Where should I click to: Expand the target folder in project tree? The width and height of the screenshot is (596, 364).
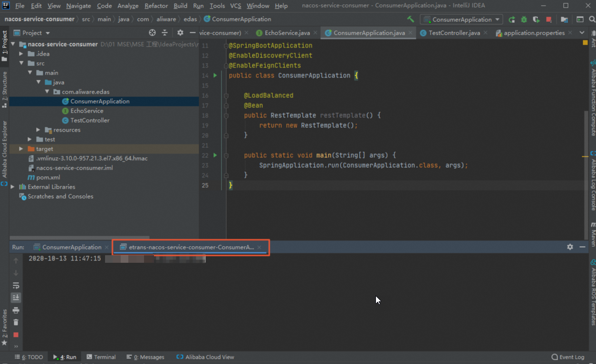coord(21,149)
